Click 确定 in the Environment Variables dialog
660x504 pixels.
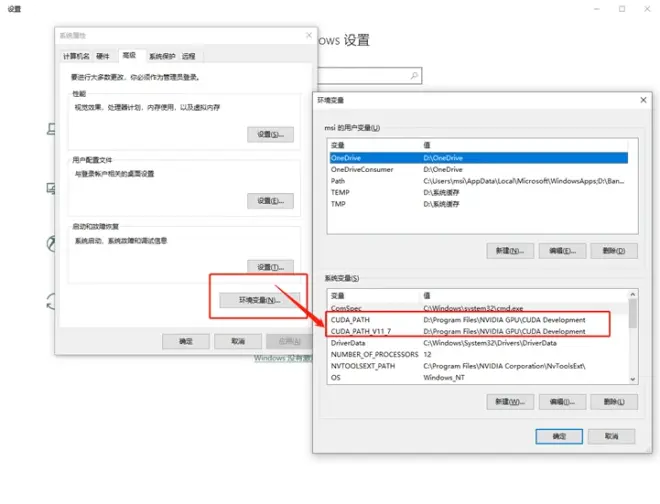click(559, 436)
